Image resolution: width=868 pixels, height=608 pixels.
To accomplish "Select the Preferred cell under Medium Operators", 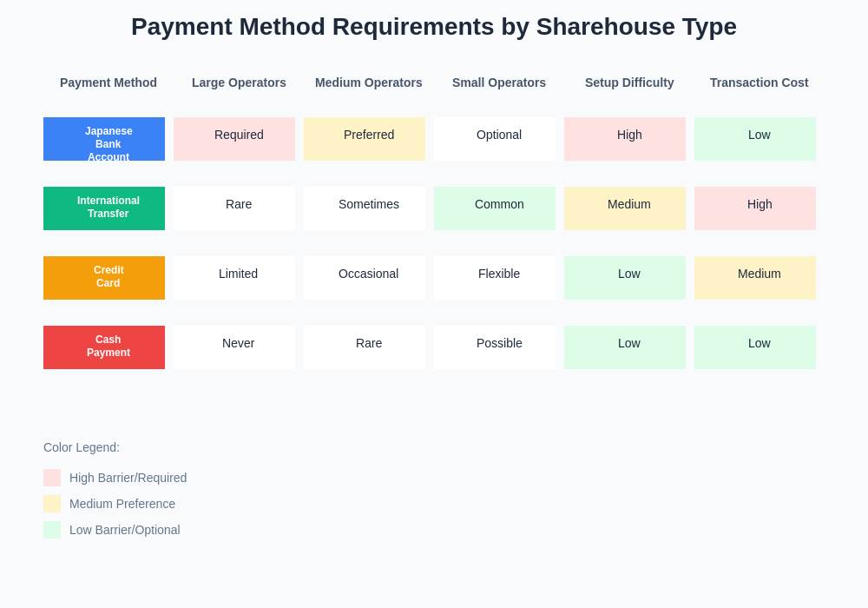I will [365, 138].
